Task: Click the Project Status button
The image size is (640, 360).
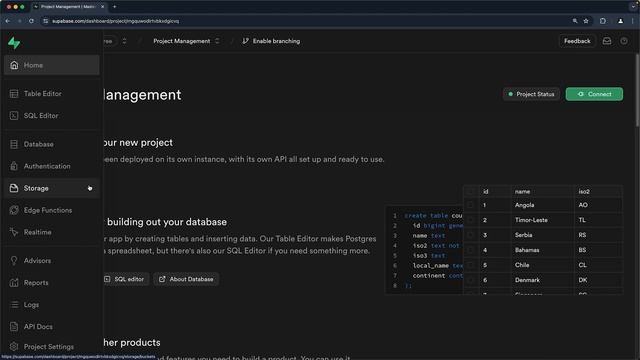Action: coord(531,94)
